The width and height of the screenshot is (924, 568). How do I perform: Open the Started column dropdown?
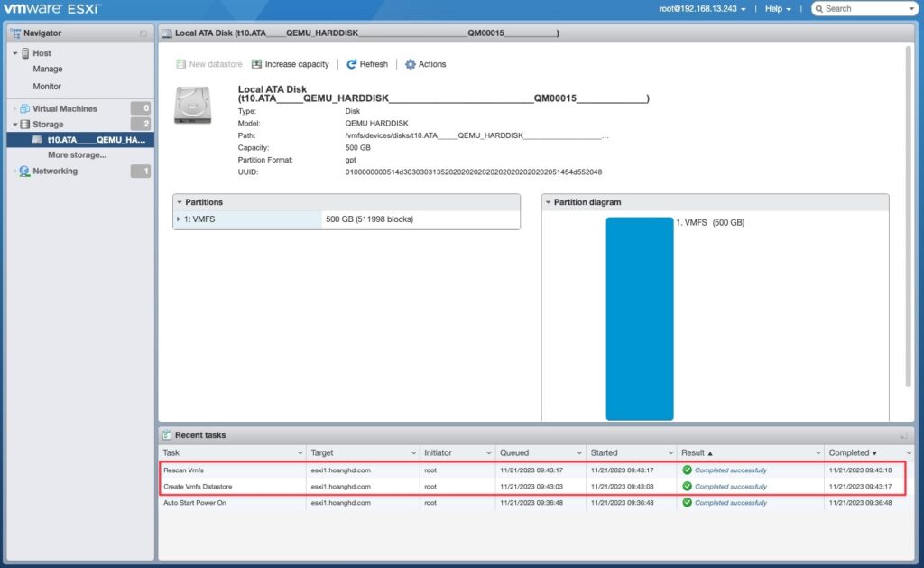670,453
